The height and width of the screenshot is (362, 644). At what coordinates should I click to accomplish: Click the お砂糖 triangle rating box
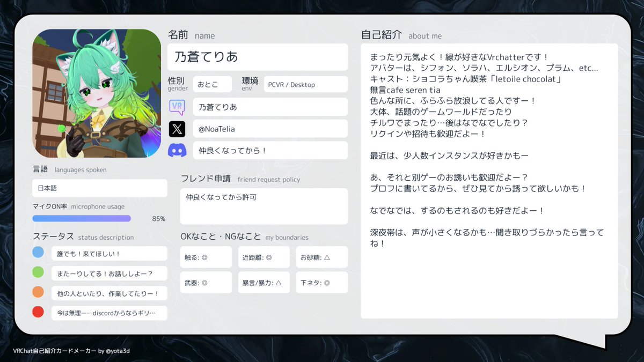321,257
